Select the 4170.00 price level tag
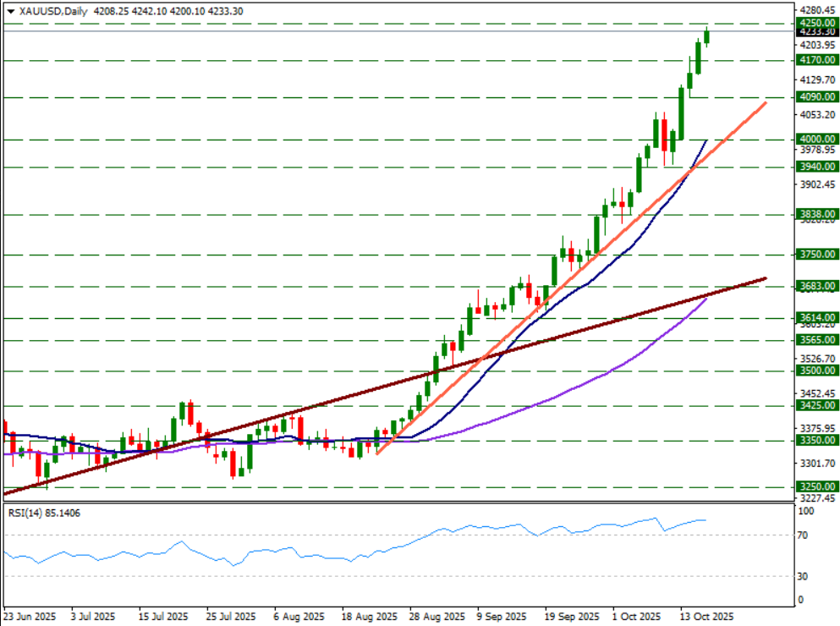 coord(817,60)
